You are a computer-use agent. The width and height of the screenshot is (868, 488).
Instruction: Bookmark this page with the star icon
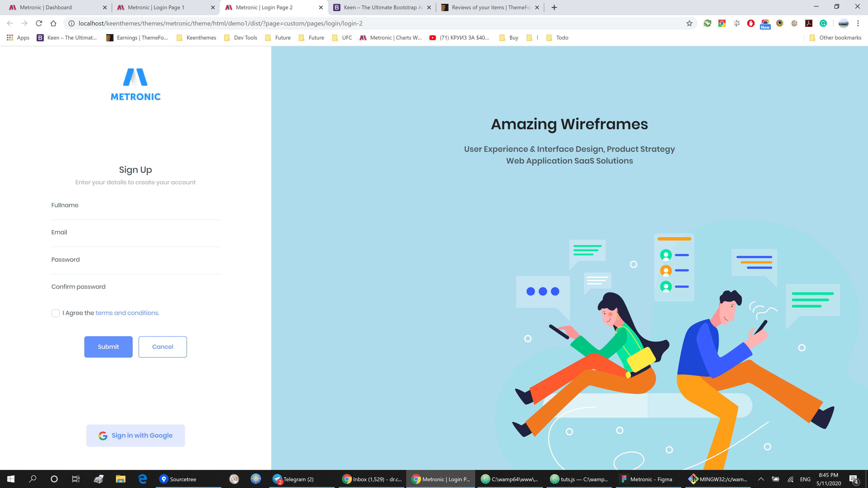coord(689,23)
